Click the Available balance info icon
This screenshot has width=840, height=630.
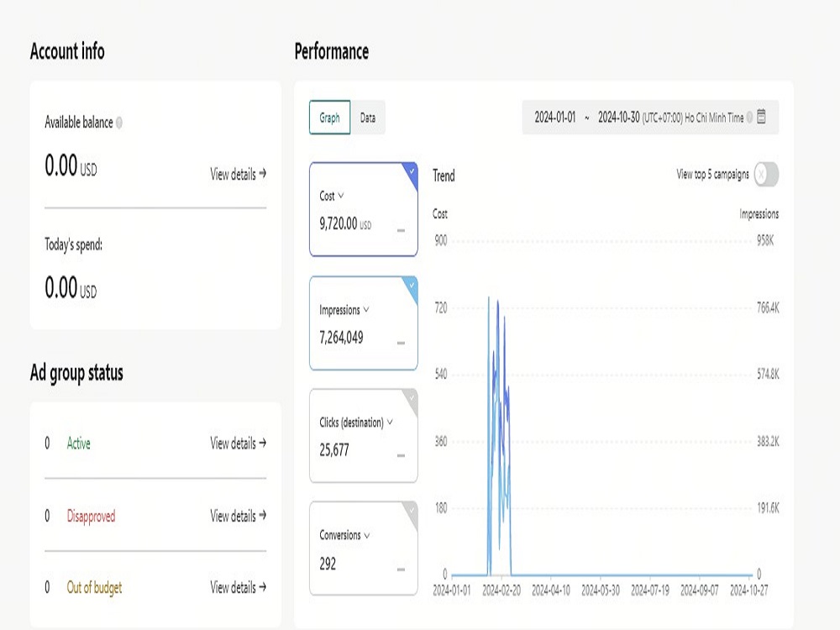(119, 123)
